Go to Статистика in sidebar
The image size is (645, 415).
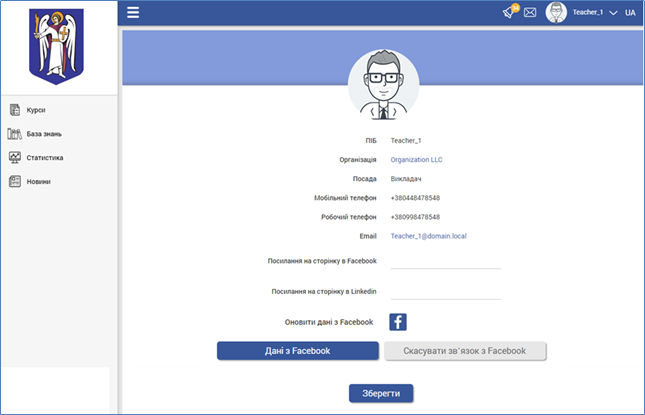click(45, 157)
